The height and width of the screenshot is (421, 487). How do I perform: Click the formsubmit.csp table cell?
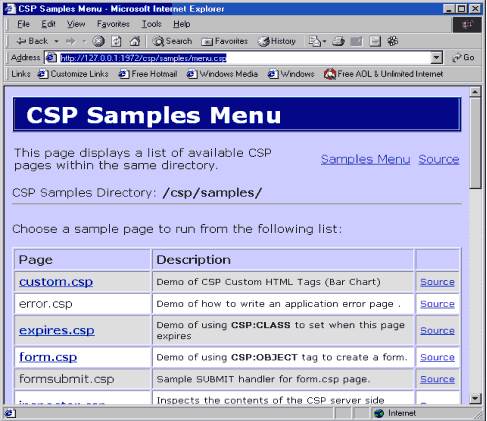click(82, 379)
